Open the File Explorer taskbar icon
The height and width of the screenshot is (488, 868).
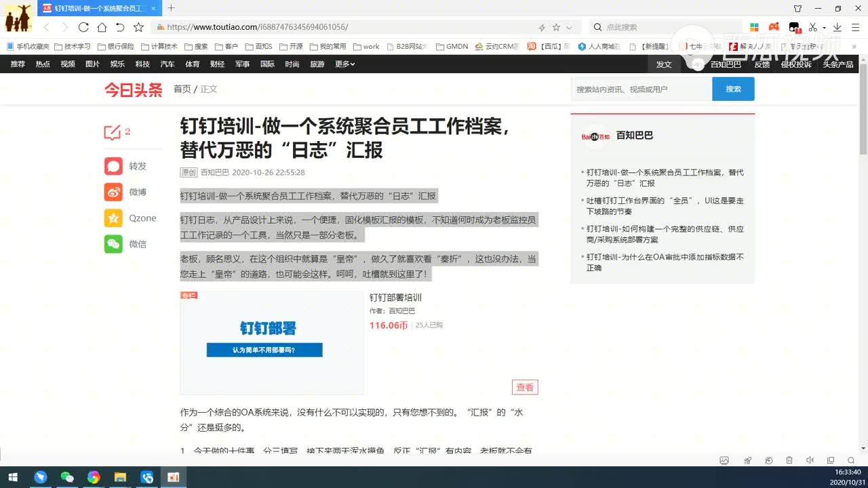[x=120, y=477]
